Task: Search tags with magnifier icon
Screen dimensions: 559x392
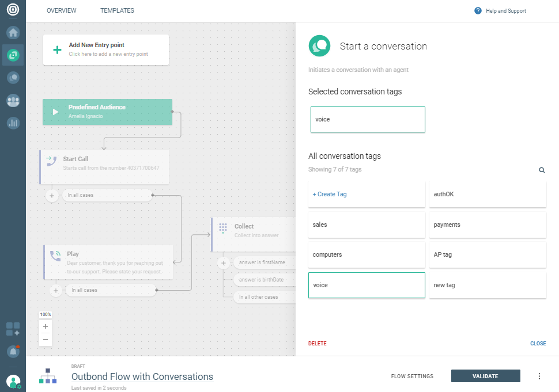Action: (542, 170)
